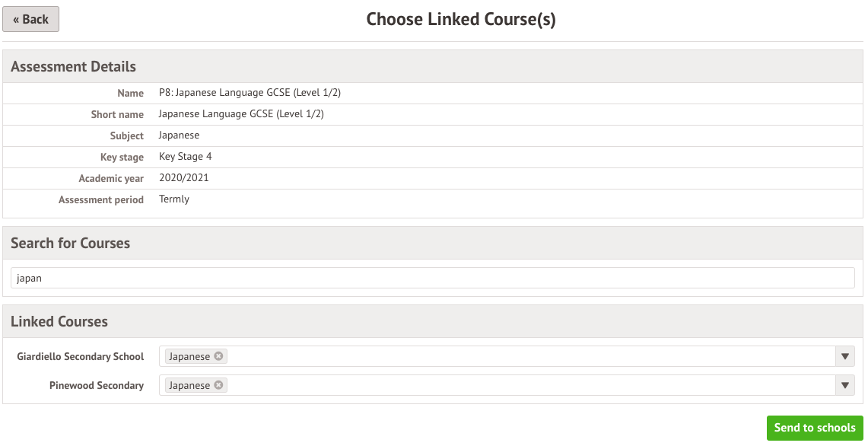Click the Key Stage 4 value

click(x=186, y=156)
